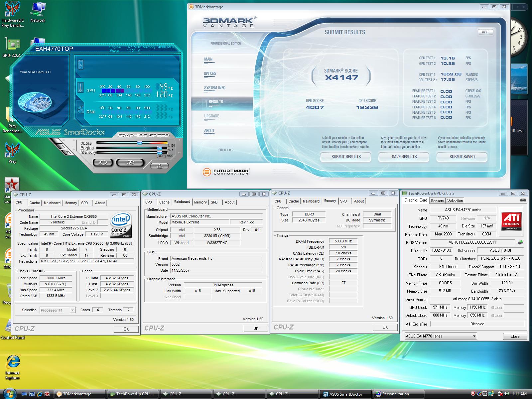532x399 pixels.
Task: Click the Windows Start orb
Action: coord(9,394)
